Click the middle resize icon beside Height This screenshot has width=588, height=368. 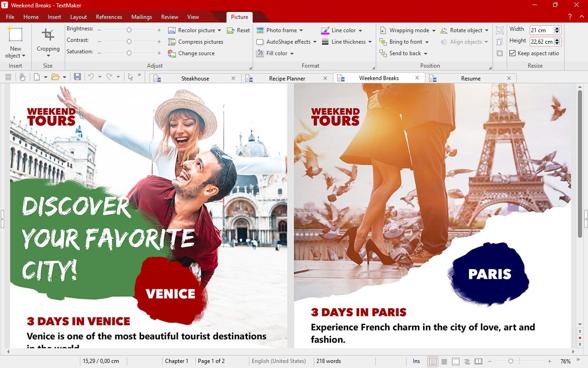[x=500, y=42]
